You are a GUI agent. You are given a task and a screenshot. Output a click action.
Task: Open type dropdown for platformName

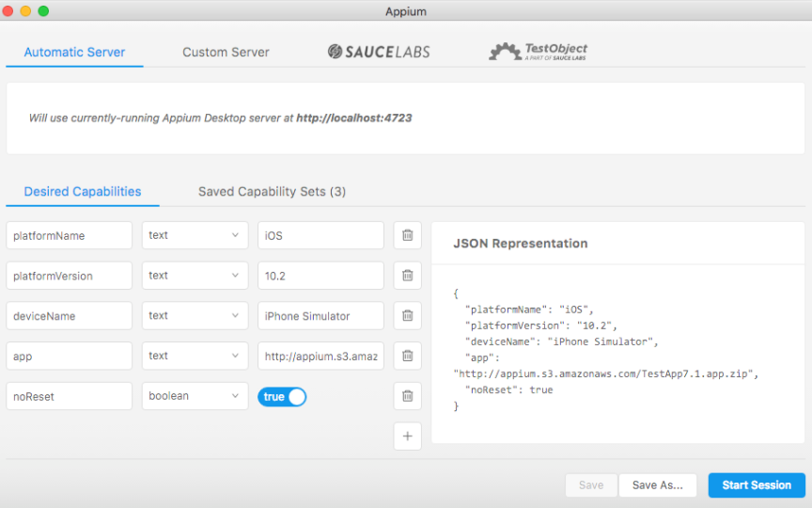click(x=195, y=235)
